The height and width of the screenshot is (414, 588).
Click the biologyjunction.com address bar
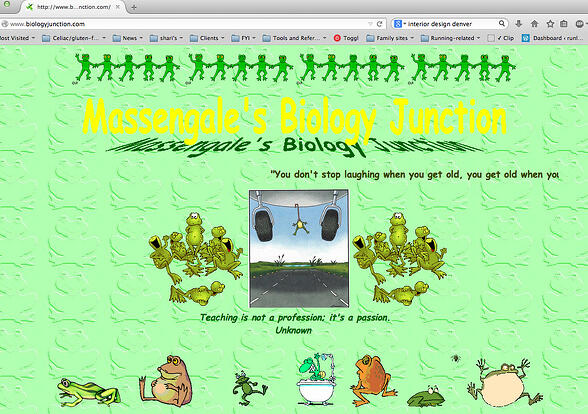click(x=188, y=24)
